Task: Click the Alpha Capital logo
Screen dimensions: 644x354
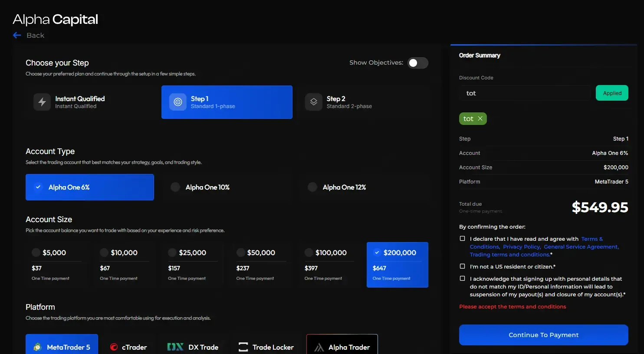Action: pos(56,20)
